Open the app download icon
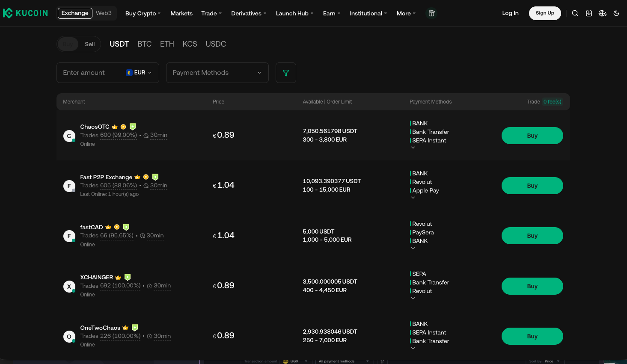Image resolution: width=627 pixels, height=364 pixels. tap(589, 13)
